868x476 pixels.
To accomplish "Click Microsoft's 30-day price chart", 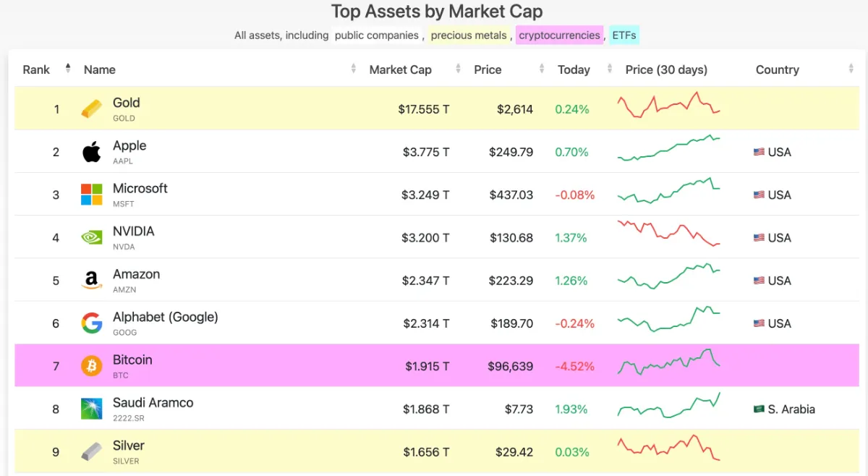I will pyautogui.click(x=668, y=192).
